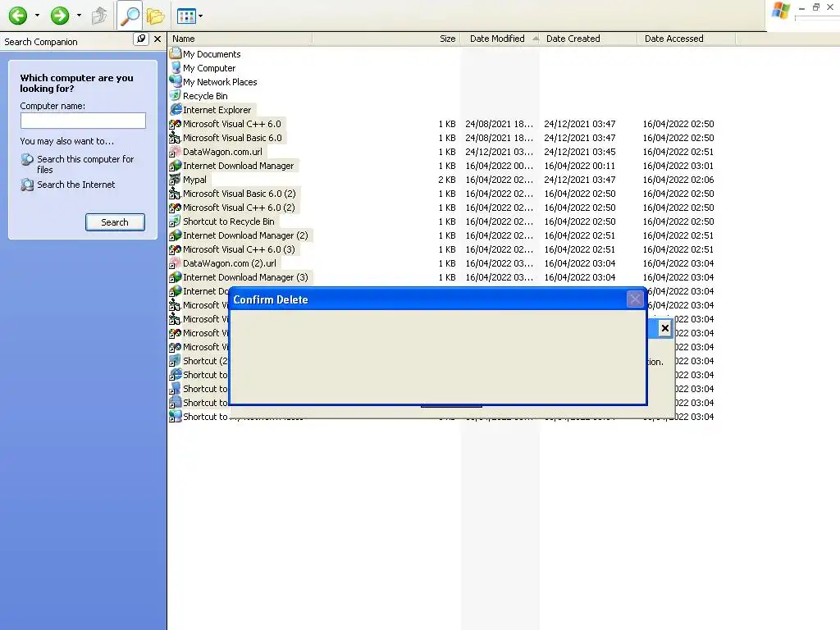Screen dimensions: 840x630
Task: Click the green Back arrow button
Action: tap(18, 16)
